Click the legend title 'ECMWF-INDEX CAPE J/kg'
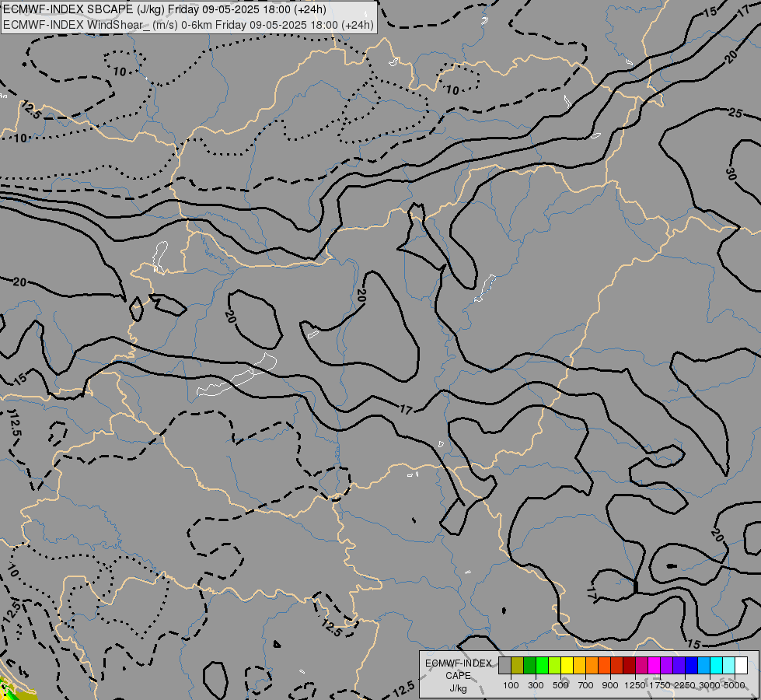This screenshot has width=761, height=700. (x=458, y=676)
